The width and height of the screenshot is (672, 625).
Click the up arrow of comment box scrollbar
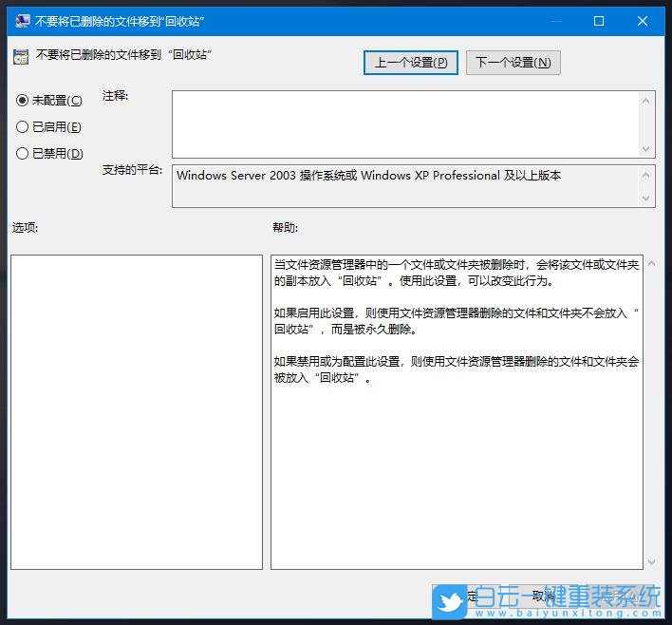coord(646,101)
